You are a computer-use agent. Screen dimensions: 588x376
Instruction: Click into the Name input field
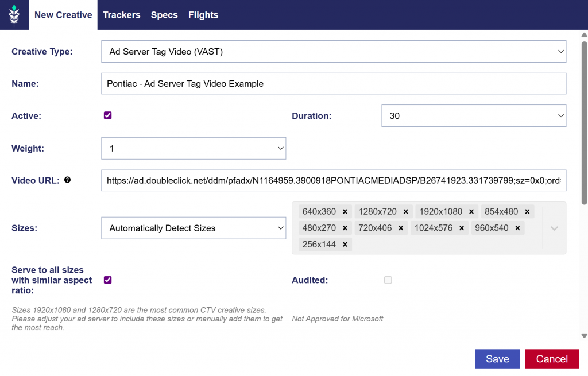click(333, 84)
